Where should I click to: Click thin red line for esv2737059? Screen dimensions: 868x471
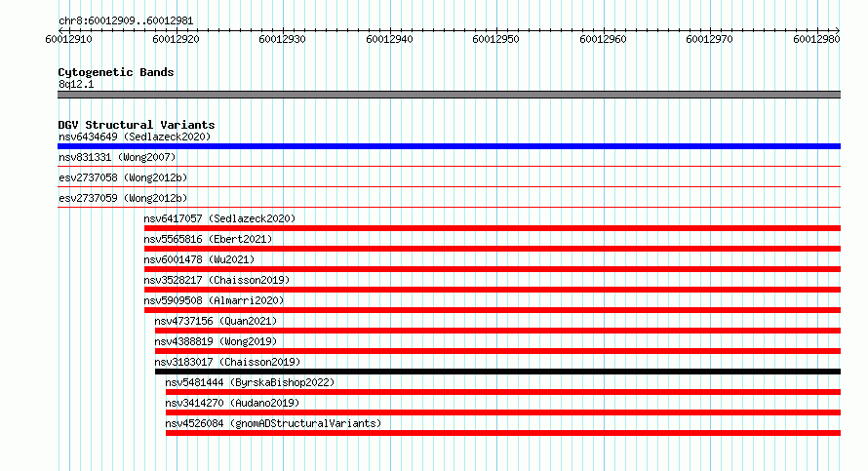pyautogui.click(x=449, y=208)
